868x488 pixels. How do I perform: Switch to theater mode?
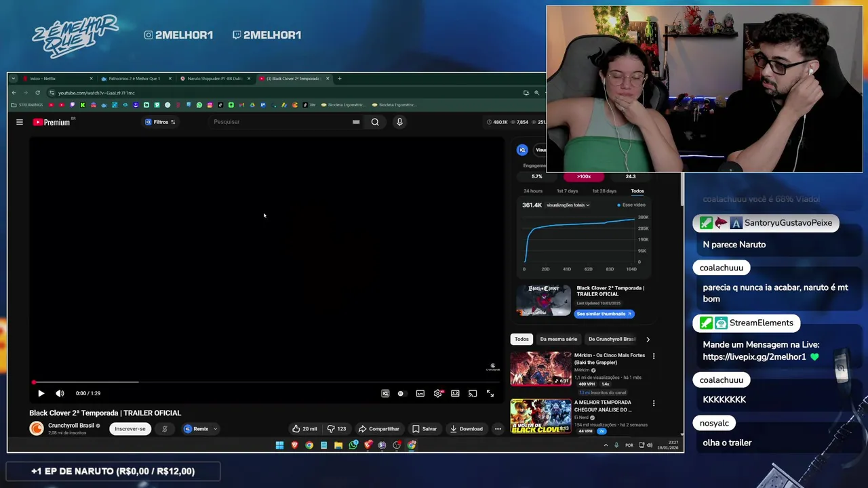[455, 393]
